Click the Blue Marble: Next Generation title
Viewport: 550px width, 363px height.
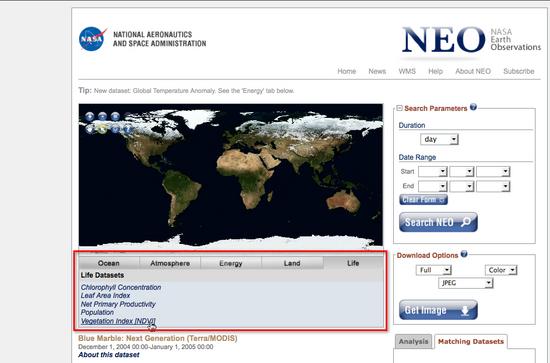[157, 338]
